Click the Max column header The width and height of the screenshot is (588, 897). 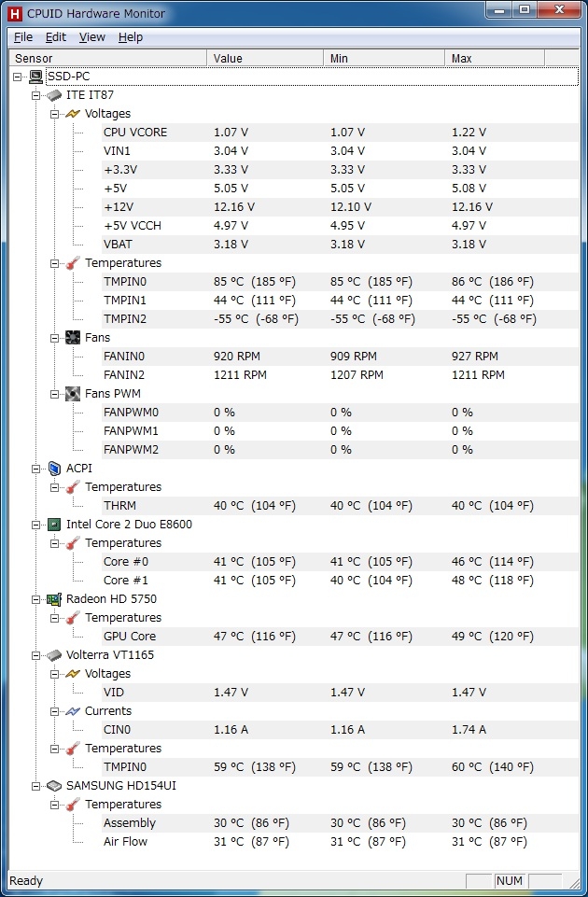click(495, 59)
